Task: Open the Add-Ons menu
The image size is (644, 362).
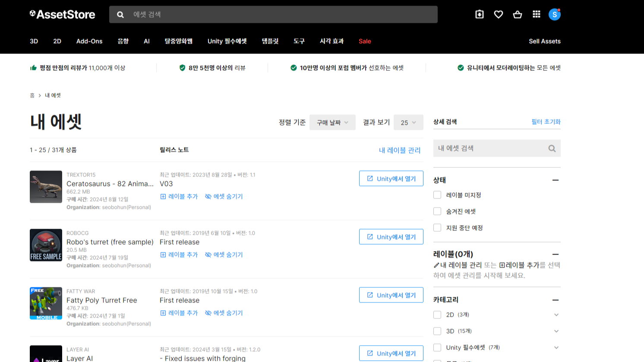Action: 89,41
